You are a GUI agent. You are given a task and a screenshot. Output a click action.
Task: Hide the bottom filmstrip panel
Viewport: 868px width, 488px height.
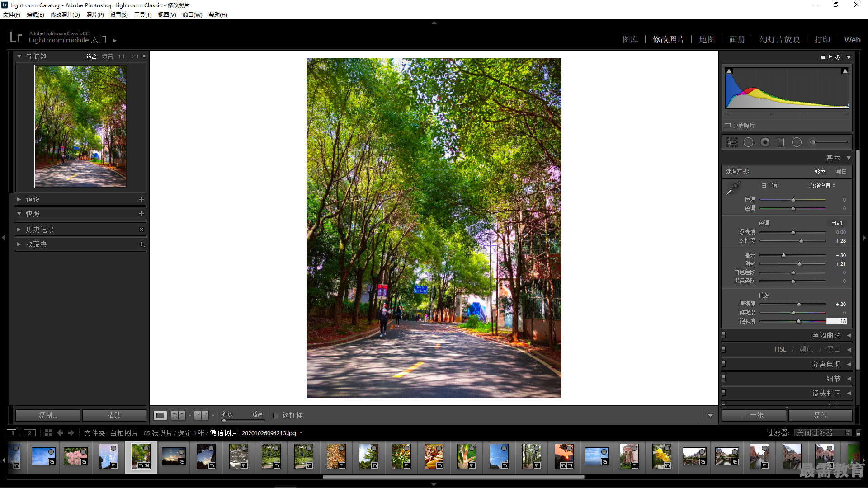[x=434, y=484]
